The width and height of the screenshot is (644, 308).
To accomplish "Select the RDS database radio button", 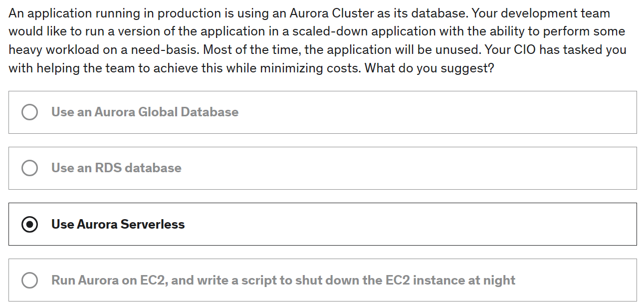I will pyautogui.click(x=29, y=168).
